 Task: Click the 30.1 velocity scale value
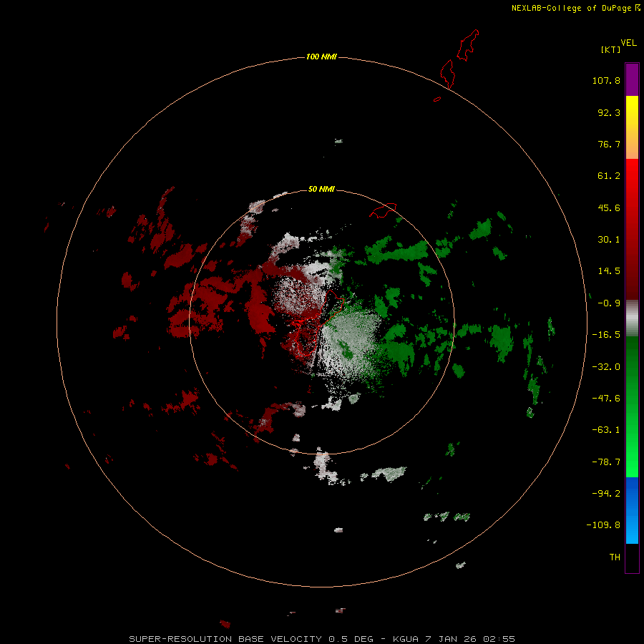click(x=609, y=240)
